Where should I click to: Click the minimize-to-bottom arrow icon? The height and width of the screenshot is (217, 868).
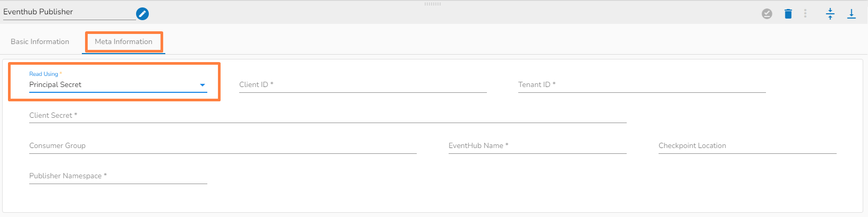tap(852, 14)
